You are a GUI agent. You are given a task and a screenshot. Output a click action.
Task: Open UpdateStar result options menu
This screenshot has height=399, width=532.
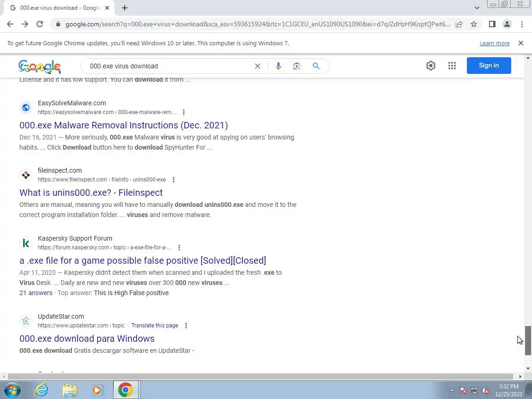pyautogui.click(x=186, y=326)
